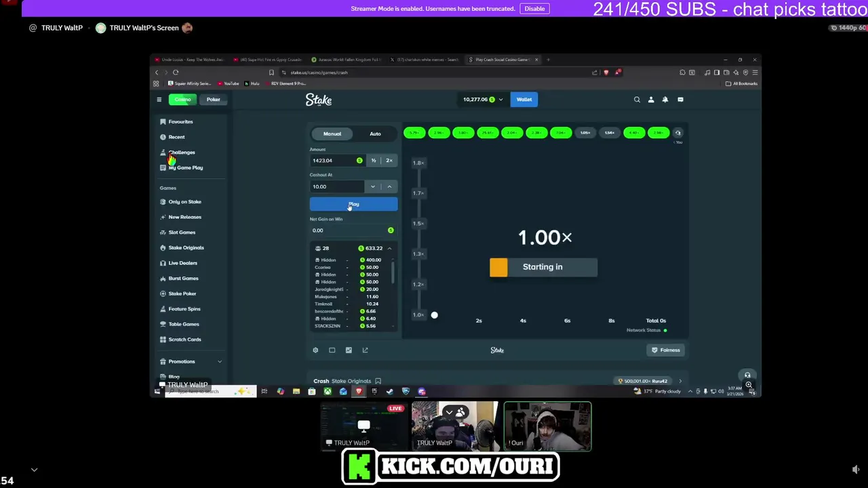Image resolution: width=868 pixels, height=488 pixels.
Task: Click the TRULY WaltP webcam thumbnail
Action: [x=455, y=426]
